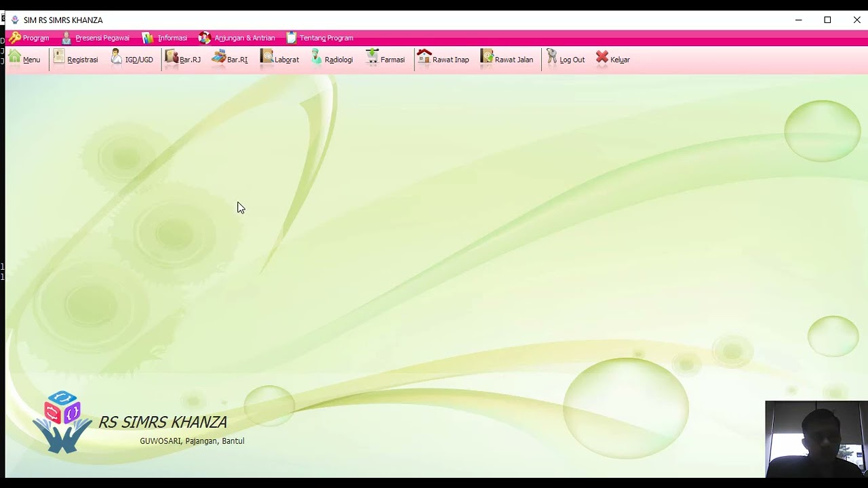Click the IGD/UGD toolbar icon

coord(117,58)
